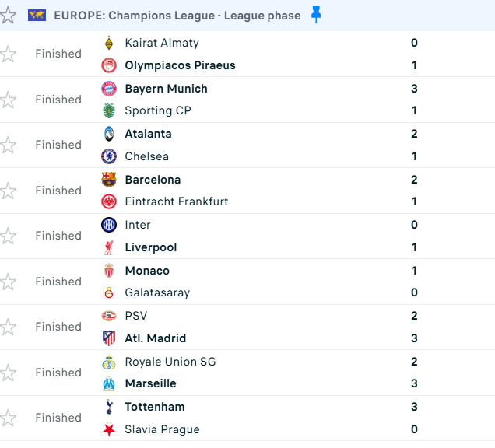Click the Marseille club logo
The width and height of the screenshot is (495, 448).
click(109, 383)
